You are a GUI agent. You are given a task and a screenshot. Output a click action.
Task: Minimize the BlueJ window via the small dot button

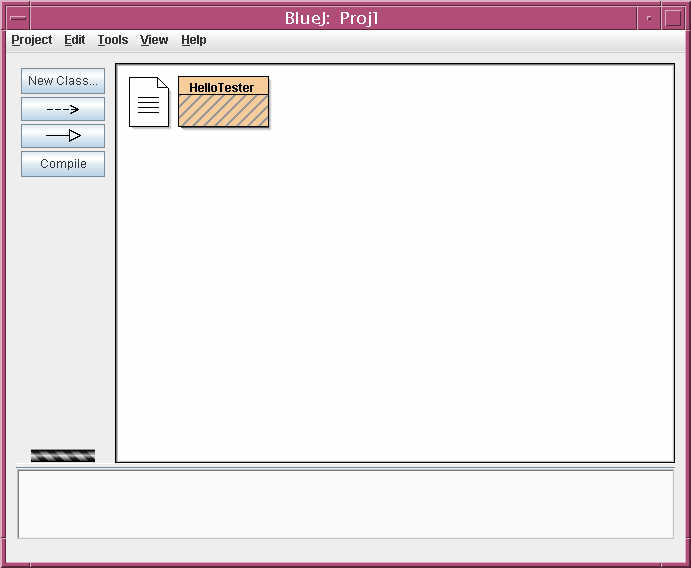(649, 19)
